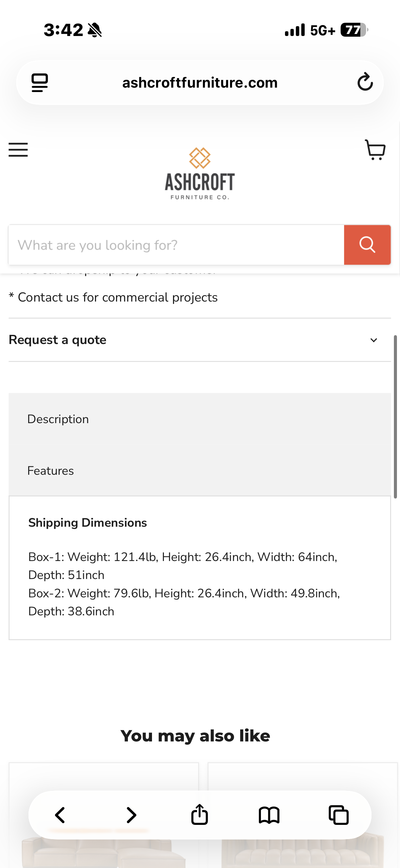The width and height of the screenshot is (400, 868).
Task: Open Safari page reader menu icon
Action: coord(40,83)
